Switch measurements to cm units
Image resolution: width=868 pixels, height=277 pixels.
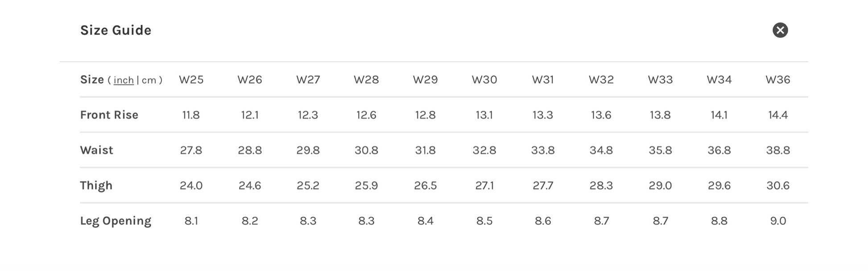point(149,80)
